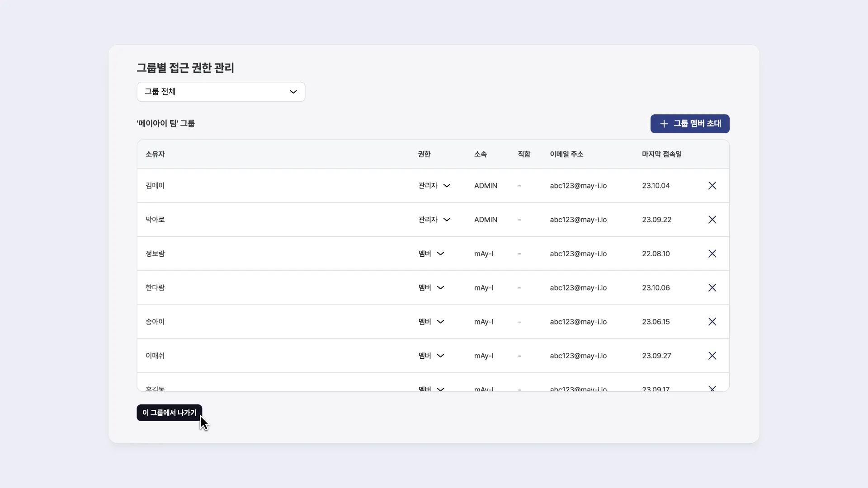The height and width of the screenshot is (488, 868).
Task: Select 김메이's email address cell
Action: (578, 186)
